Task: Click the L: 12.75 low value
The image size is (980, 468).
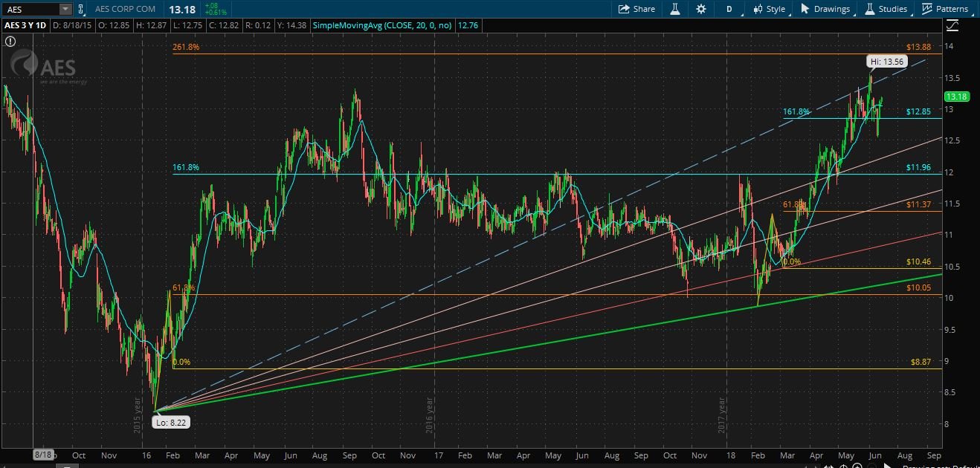Action: pos(188,25)
